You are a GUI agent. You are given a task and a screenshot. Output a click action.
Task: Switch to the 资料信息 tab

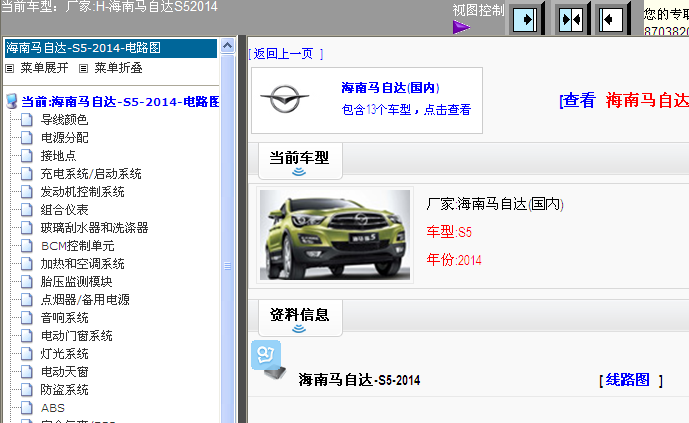click(x=300, y=318)
